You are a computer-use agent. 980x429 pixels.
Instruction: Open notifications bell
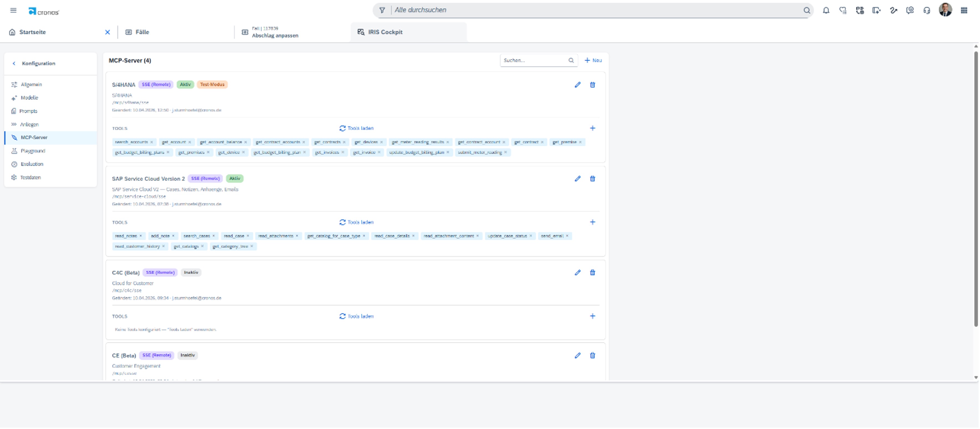pyautogui.click(x=826, y=10)
